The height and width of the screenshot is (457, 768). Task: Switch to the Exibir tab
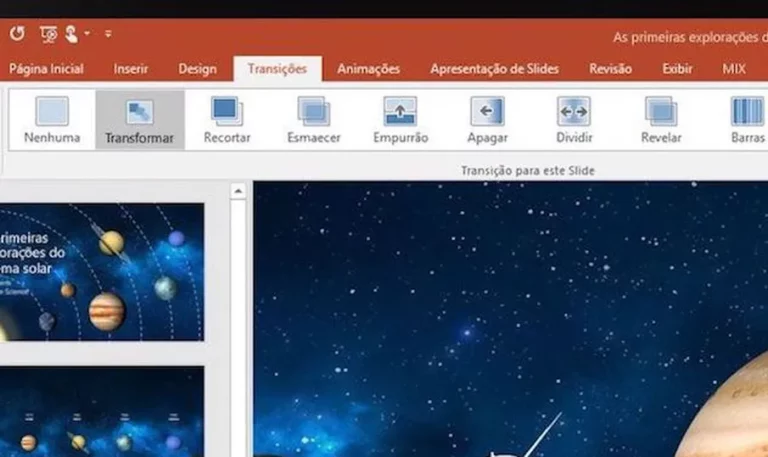point(677,69)
